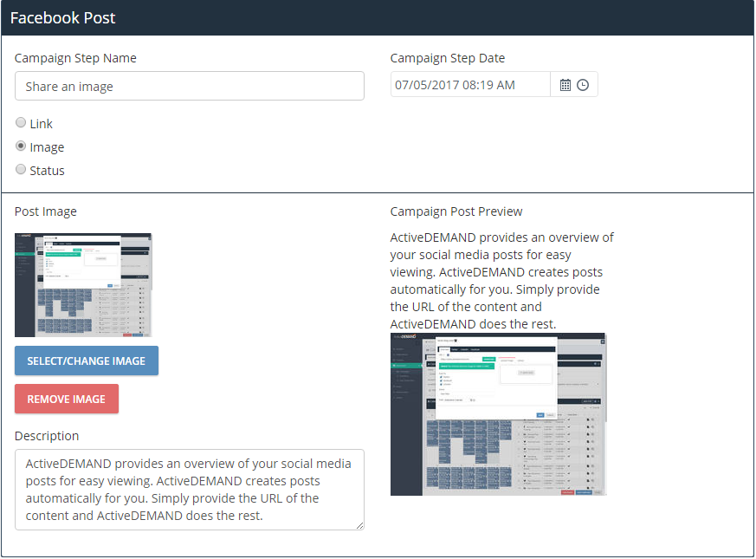This screenshot has width=756, height=559.
Task: Open the clock time picker icon
Action: 583,85
